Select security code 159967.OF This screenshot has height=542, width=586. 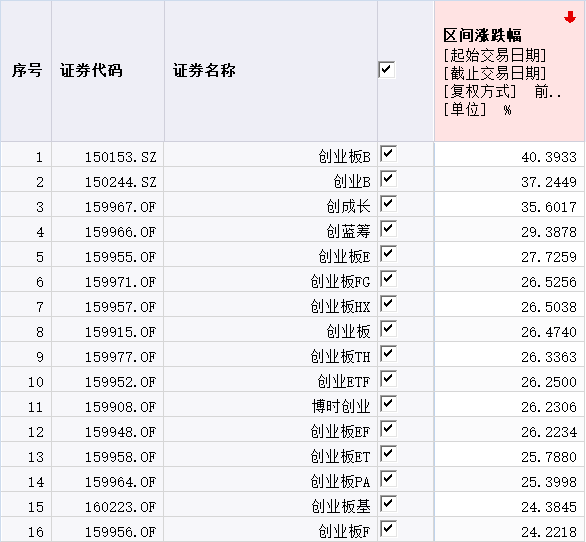pos(120,207)
